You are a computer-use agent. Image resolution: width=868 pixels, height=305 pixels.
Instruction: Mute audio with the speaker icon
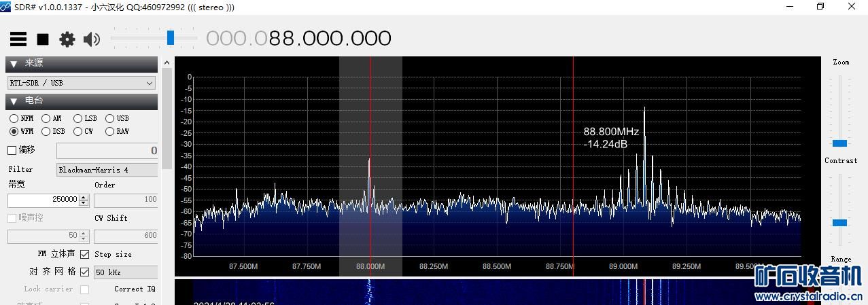(x=91, y=39)
